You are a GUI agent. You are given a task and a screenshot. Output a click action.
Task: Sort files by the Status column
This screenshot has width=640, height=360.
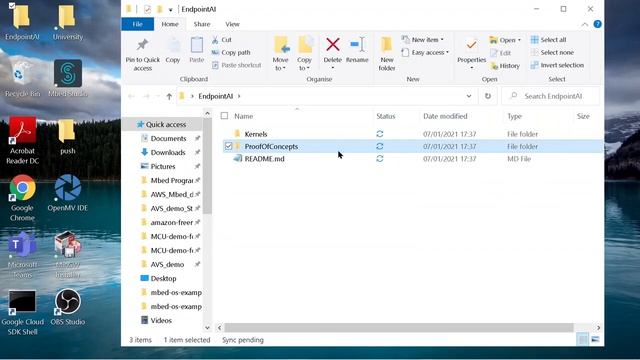[386, 116]
